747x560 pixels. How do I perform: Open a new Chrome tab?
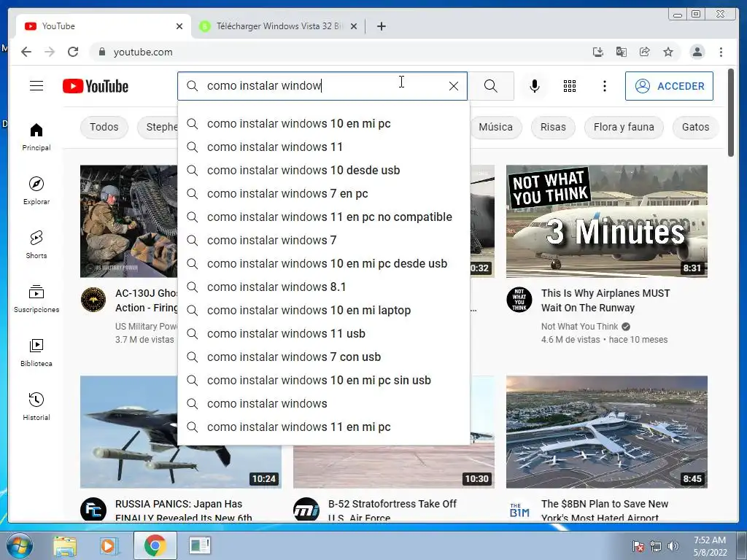(x=381, y=26)
